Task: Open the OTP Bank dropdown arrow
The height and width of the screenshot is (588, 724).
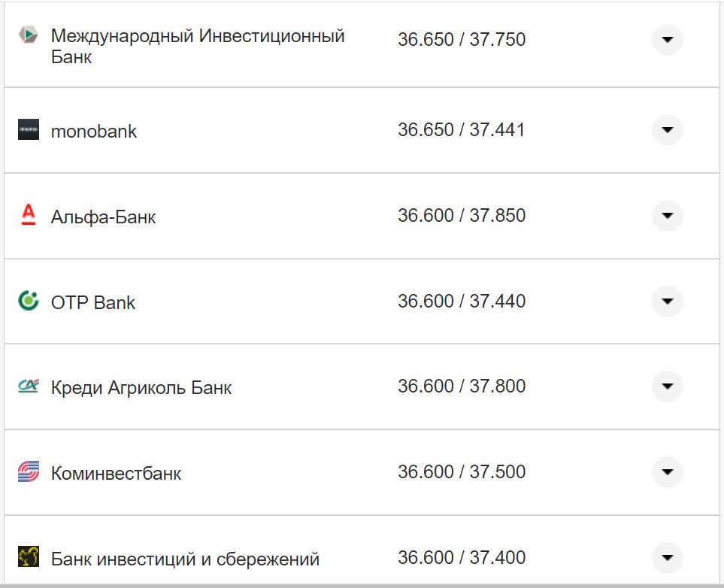Action: click(x=667, y=301)
